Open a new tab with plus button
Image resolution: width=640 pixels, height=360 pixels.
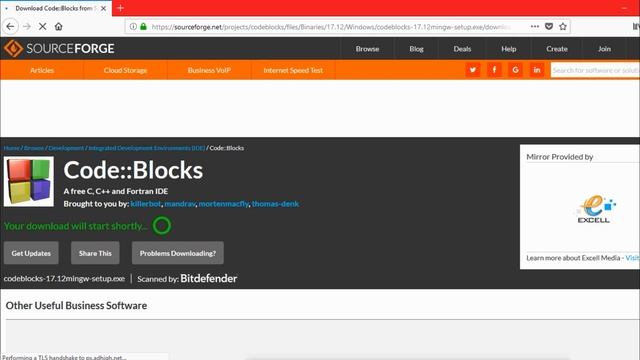click(120, 8)
